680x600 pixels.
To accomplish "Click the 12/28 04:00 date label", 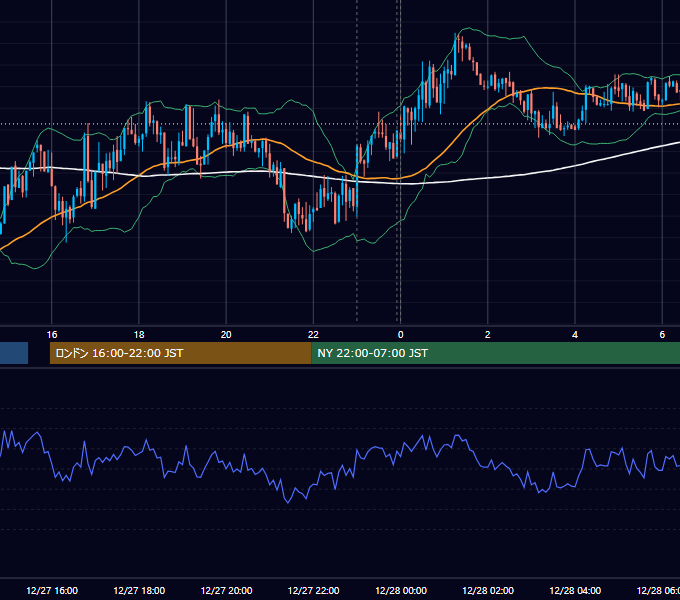I will click(575, 590).
